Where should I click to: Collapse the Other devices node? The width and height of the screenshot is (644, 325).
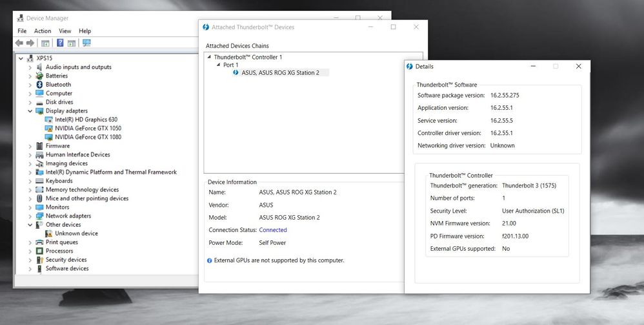click(30, 225)
